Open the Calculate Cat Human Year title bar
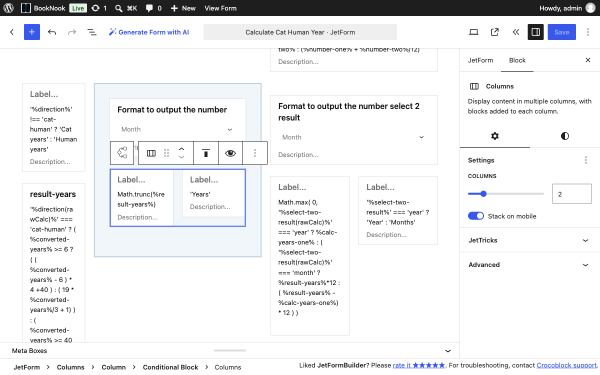This screenshot has height=375, width=600. (300, 32)
